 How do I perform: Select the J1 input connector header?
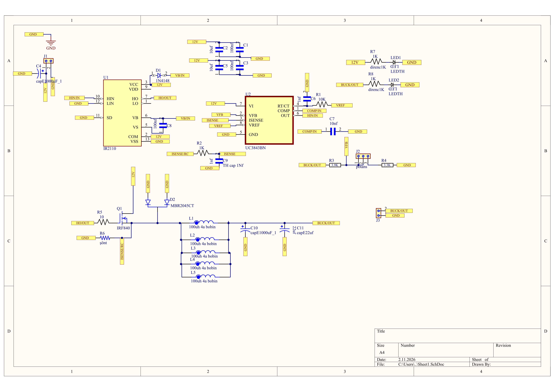click(x=48, y=61)
